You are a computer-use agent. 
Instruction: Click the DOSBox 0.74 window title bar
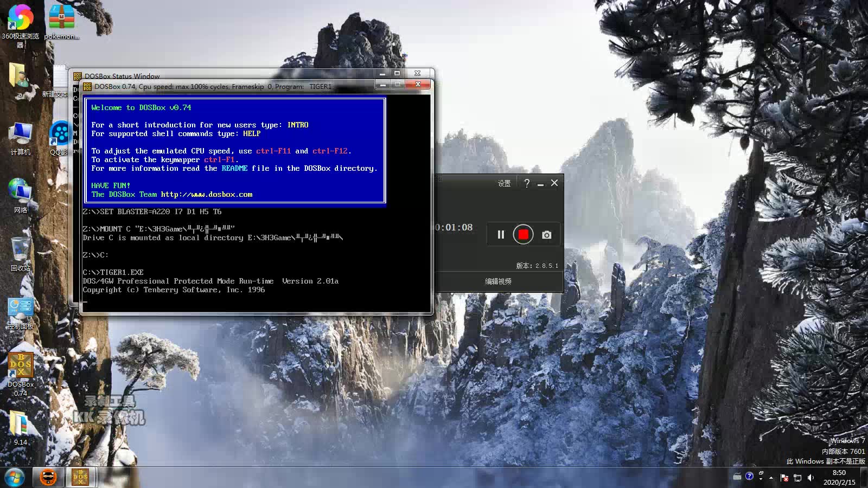coord(228,86)
